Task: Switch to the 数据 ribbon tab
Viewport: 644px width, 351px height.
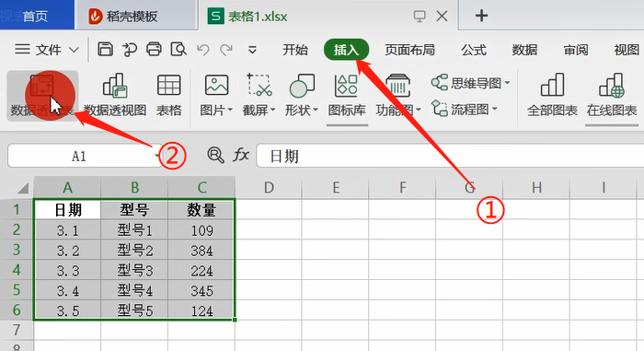Action: (x=524, y=50)
